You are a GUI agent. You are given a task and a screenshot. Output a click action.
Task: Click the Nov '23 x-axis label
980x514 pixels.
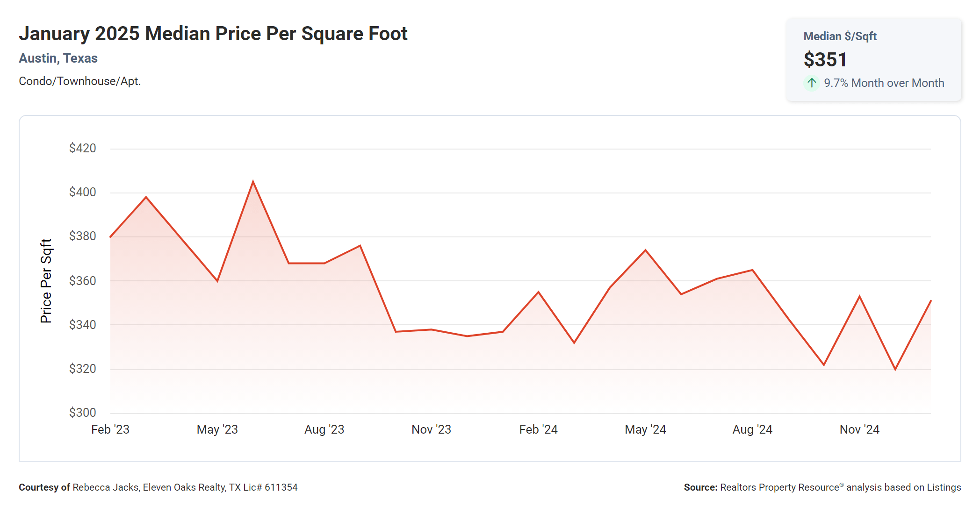pyautogui.click(x=431, y=429)
